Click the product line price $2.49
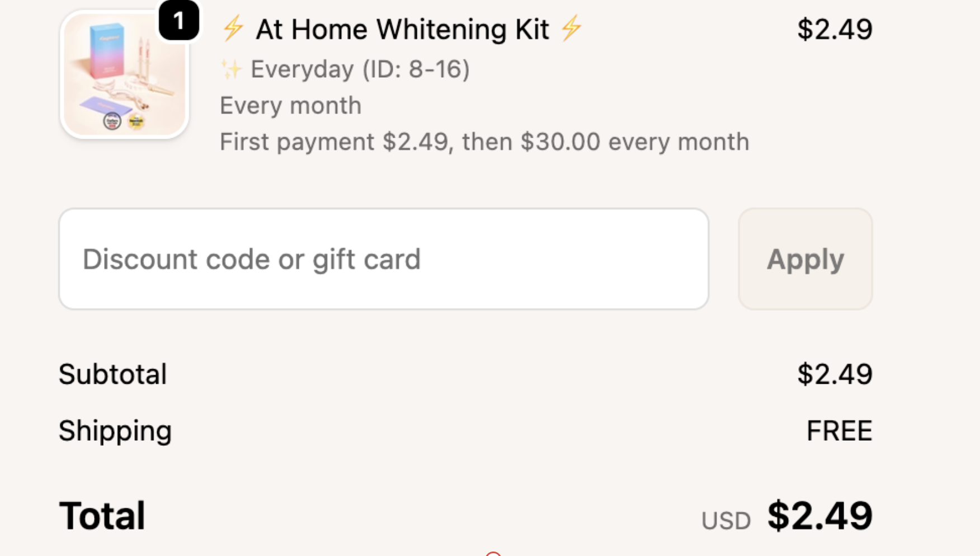 click(x=835, y=29)
